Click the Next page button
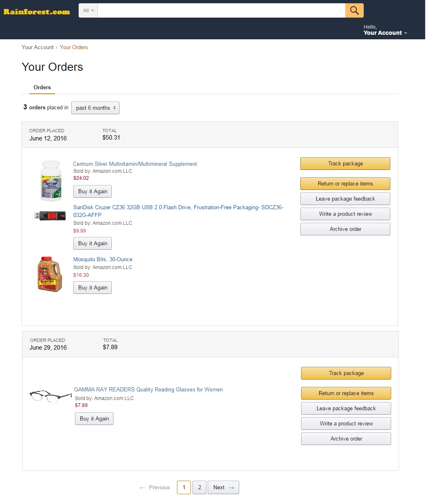426x504 pixels. coord(223,487)
